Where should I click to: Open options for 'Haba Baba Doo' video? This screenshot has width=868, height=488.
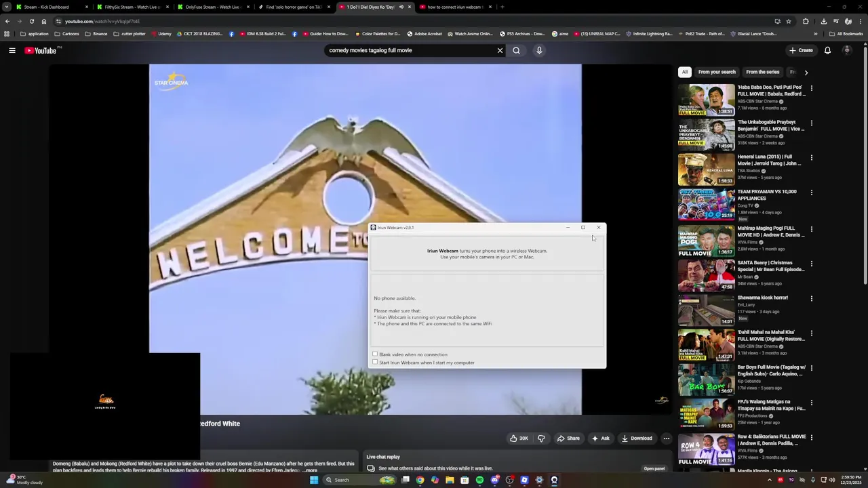pos(811,88)
